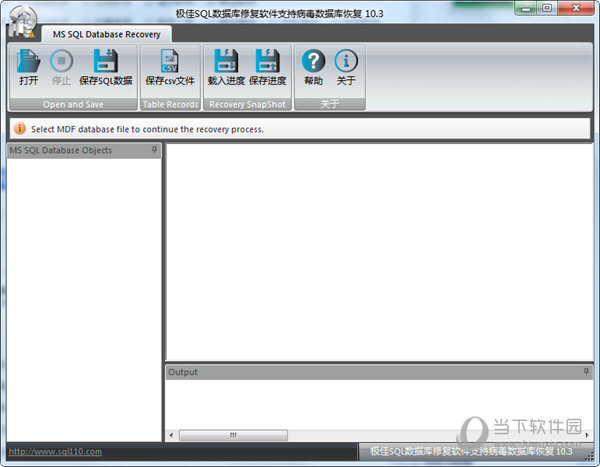Click the Output scrollbar left arrow

171,435
